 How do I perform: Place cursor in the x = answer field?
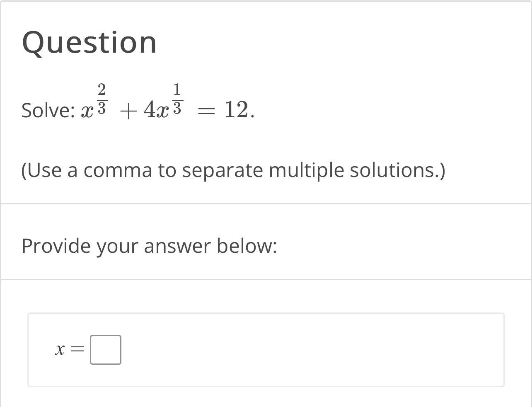click(x=106, y=349)
